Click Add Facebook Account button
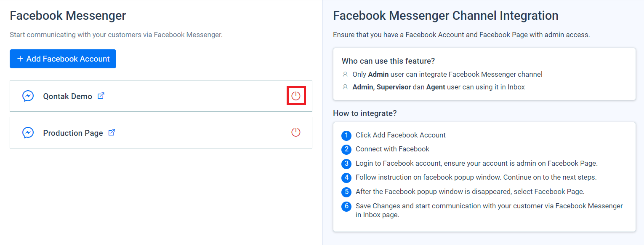Screen dimensions: 644x245 click(63, 59)
